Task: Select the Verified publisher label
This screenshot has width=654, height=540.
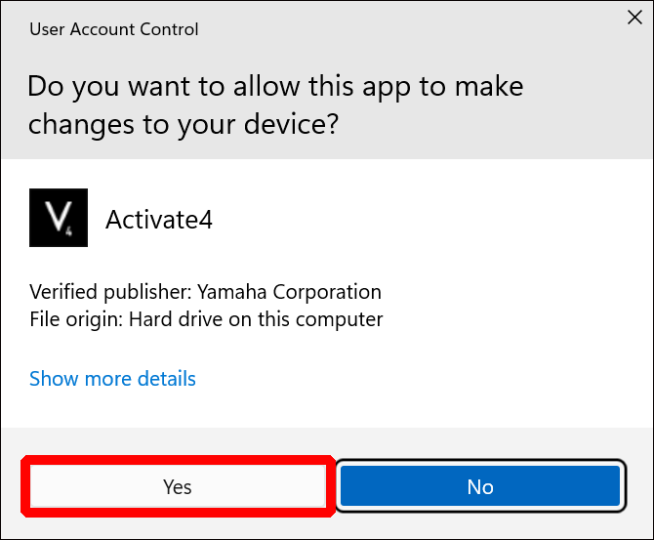Action: click(x=111, y=292)
